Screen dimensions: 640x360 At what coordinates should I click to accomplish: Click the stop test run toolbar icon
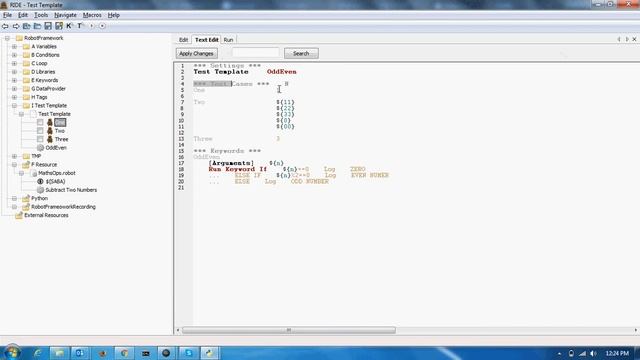102,26
